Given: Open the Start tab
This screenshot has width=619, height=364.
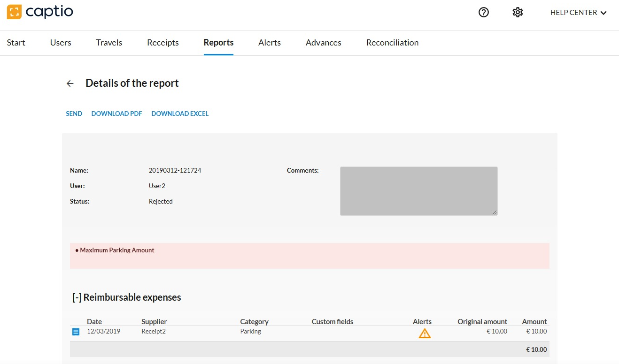Looking at the screenshot, I should click(16, 43).
